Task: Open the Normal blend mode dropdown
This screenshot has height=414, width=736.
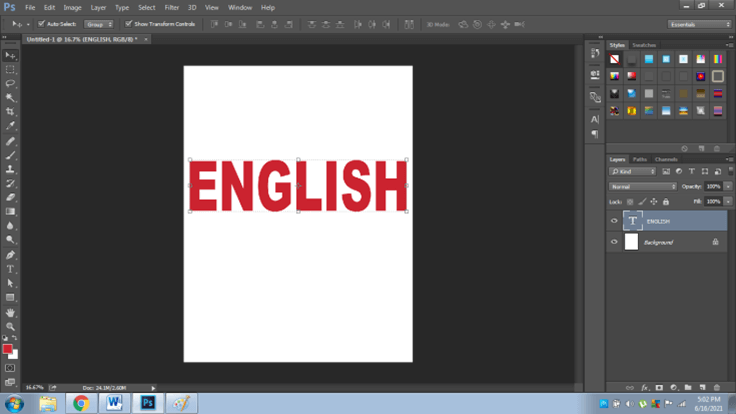Action: [x=643, y=186]
